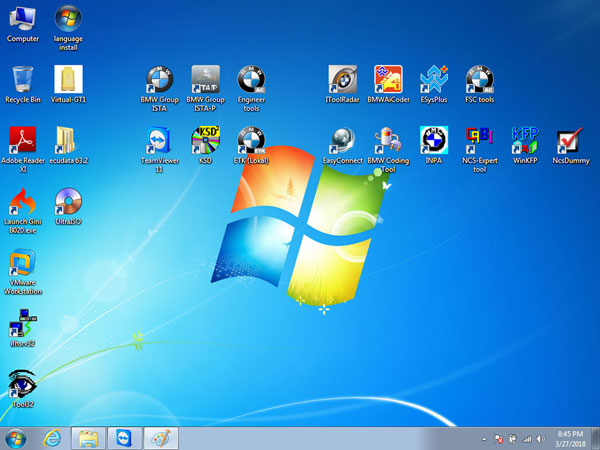
Task: Click the NcsDummy desktop icon
Action: pyautogui.click(x=570, y=141)
